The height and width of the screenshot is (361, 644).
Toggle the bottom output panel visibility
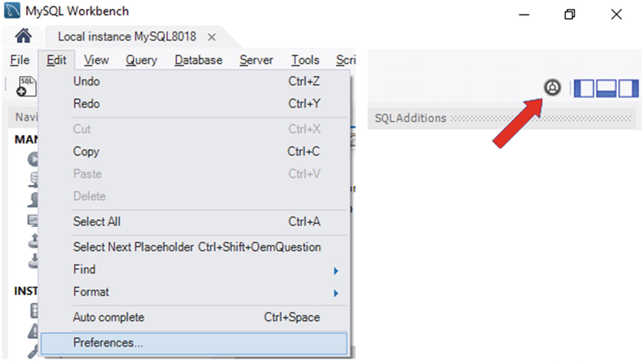606,88
